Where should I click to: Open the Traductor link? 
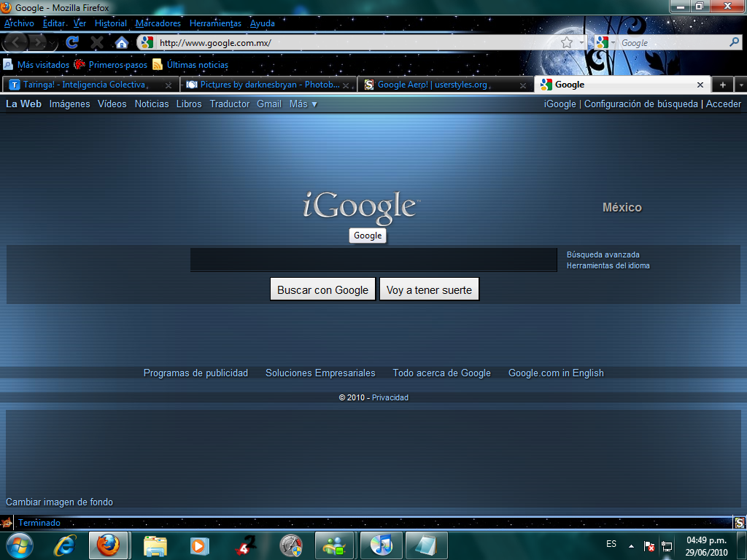(230, 104)
